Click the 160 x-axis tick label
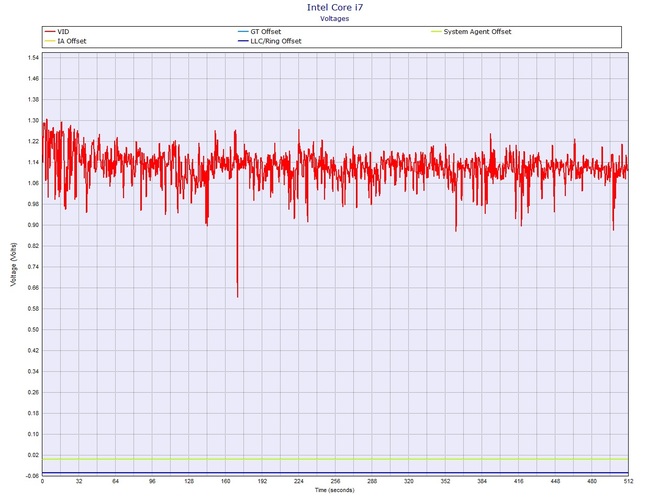The width and height of the screenshot is (670, 502). (226, 481)
